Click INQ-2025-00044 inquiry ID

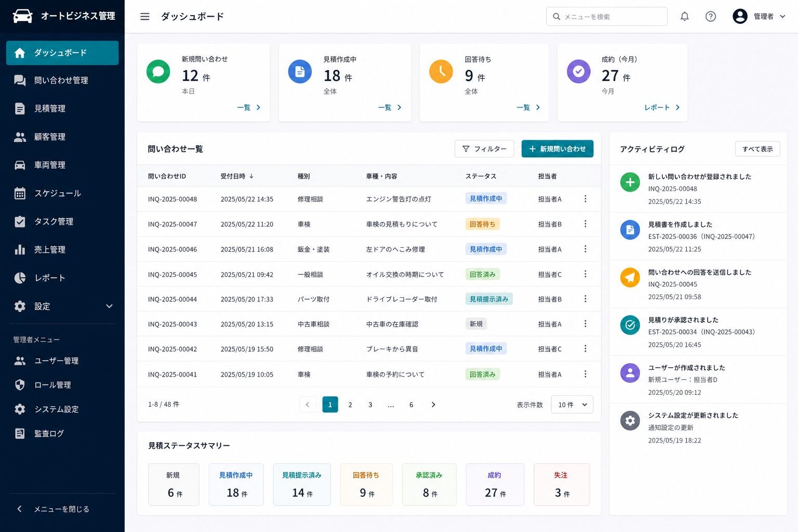[172, 300]
